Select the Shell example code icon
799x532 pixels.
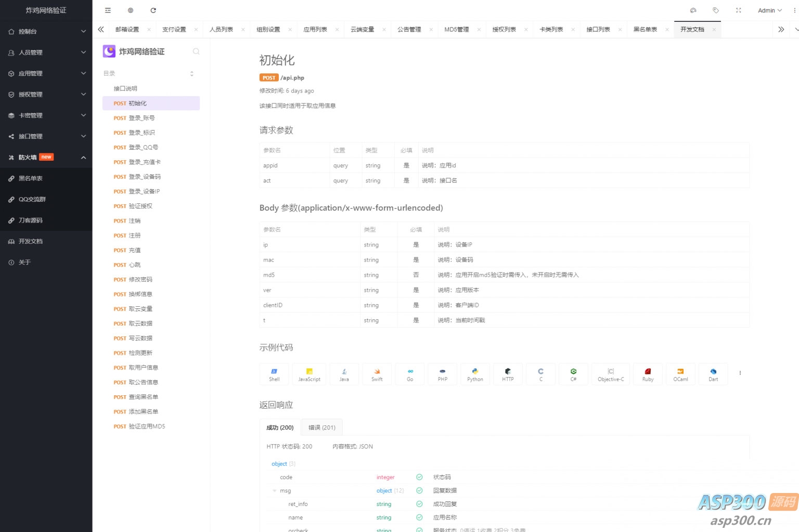pyautogui.click(x=274, y=373)
